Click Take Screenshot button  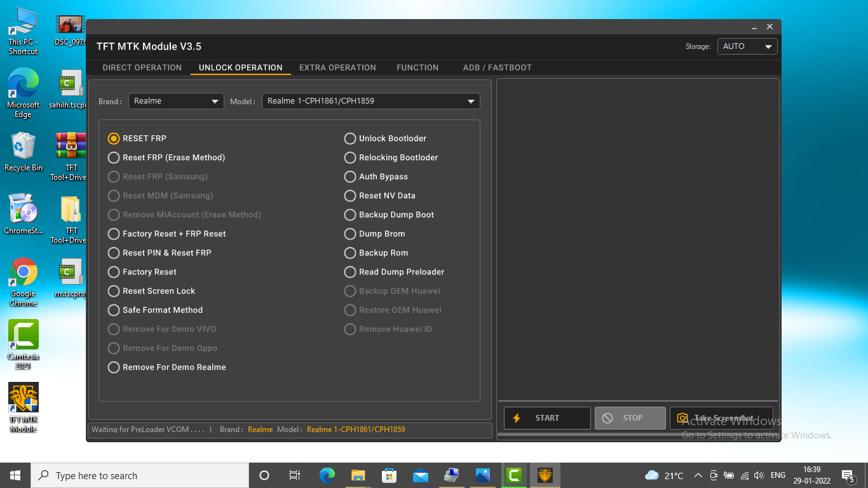(721, 418)
